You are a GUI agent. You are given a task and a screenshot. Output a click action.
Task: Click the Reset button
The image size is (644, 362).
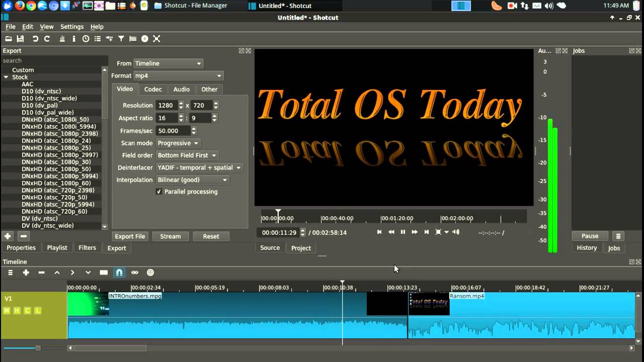click(211, 236)
